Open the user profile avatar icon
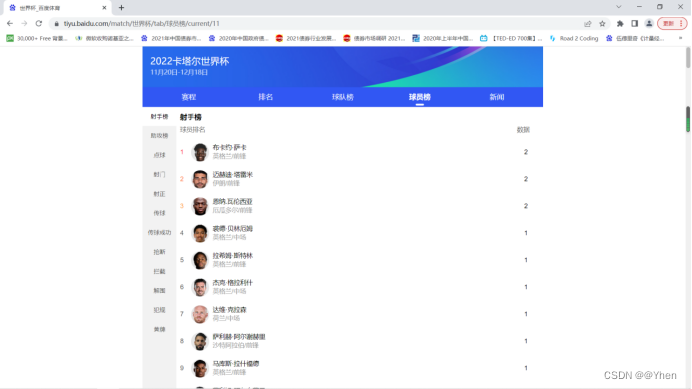This screenshot has height=389, width=692. (649, 24)
